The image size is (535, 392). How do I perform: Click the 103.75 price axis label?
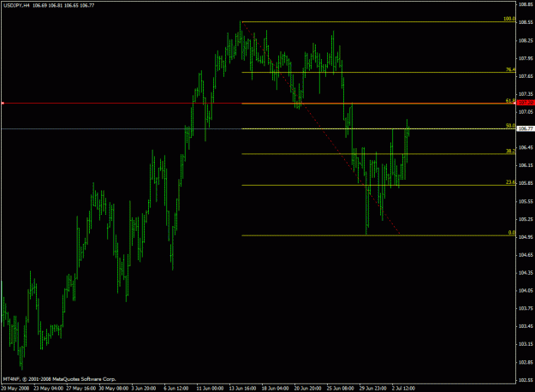click(526, 308)
